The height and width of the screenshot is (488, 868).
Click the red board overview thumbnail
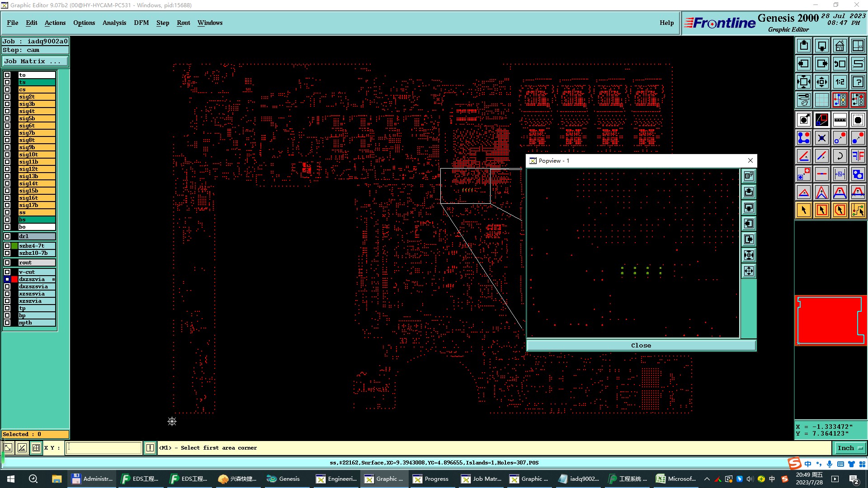[x=830, y=321]
